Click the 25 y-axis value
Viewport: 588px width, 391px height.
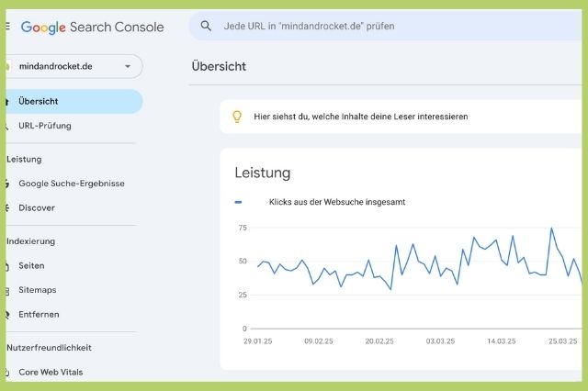243,295
